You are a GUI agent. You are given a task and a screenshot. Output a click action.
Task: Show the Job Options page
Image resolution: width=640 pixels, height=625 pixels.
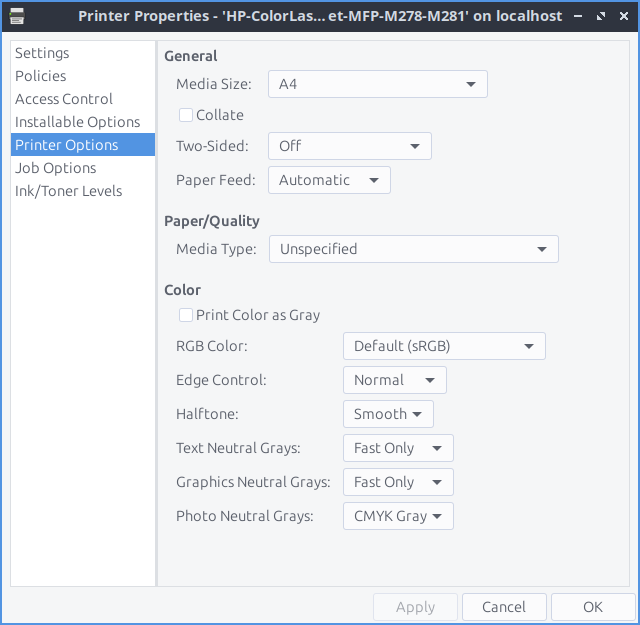(x=56, y=168)
